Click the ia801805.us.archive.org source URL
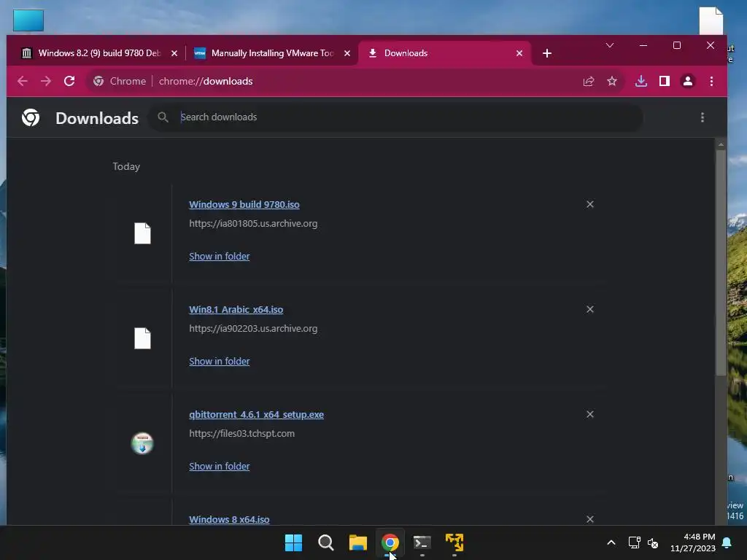The height and width of the screenshot is (560, 747). (253, 223)
